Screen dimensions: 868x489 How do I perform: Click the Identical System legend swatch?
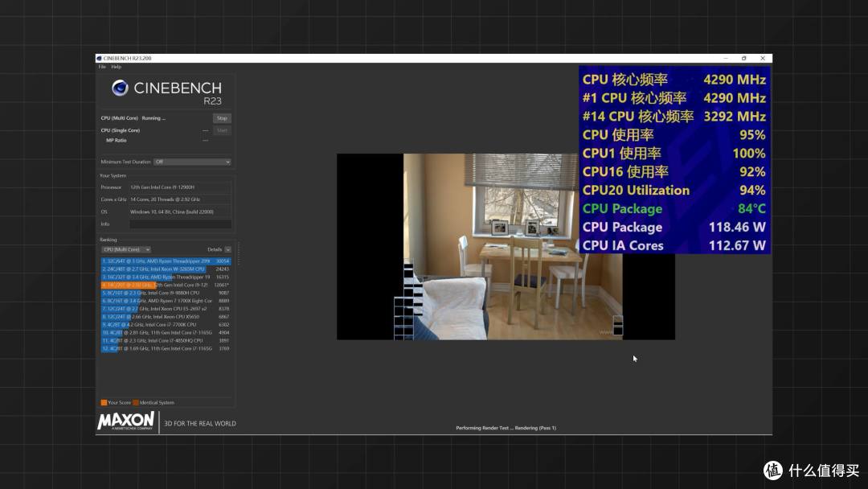click(135, 402)
